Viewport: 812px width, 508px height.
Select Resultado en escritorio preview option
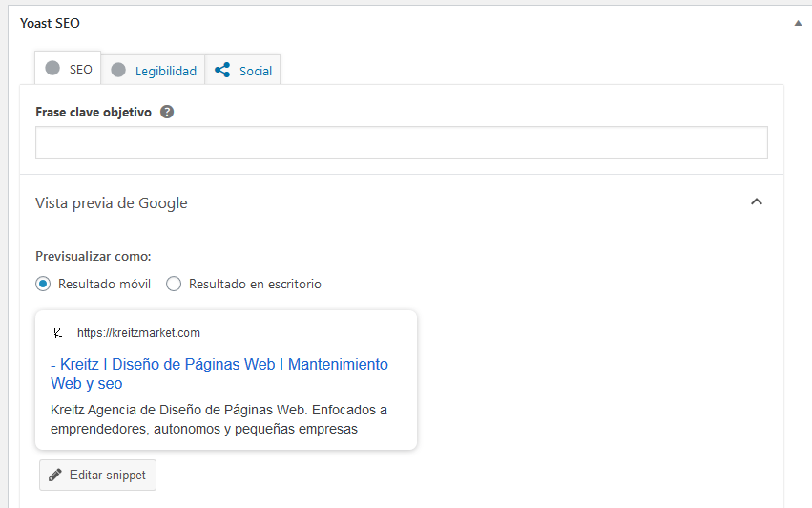click(x=174, y=284)
